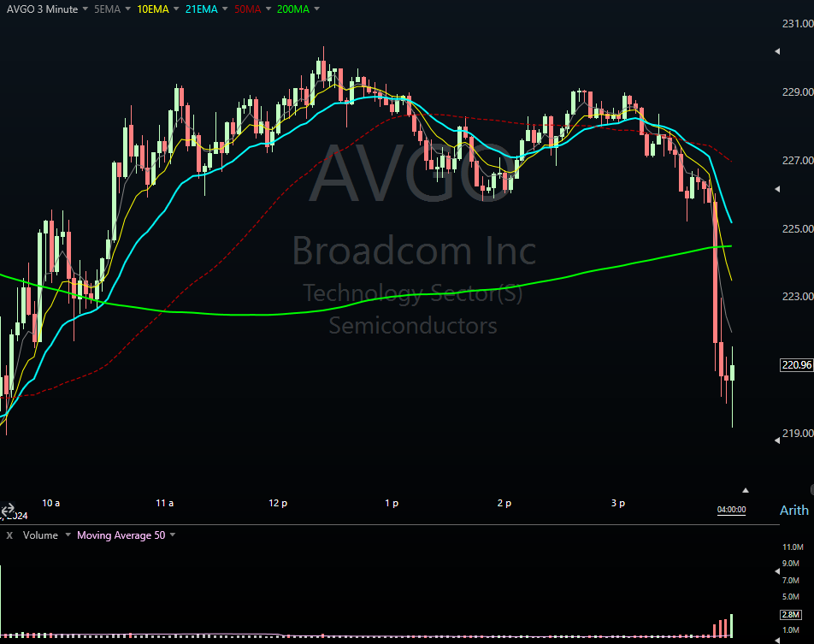Viewport: 814px width, 644px height.
Task: Click the 5.0M volume axis label
Action: coord(791,597)
